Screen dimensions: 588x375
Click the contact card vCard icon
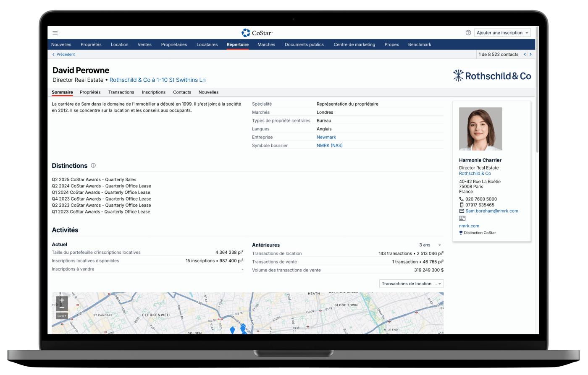pyautogui.click(x=462, y=218)
